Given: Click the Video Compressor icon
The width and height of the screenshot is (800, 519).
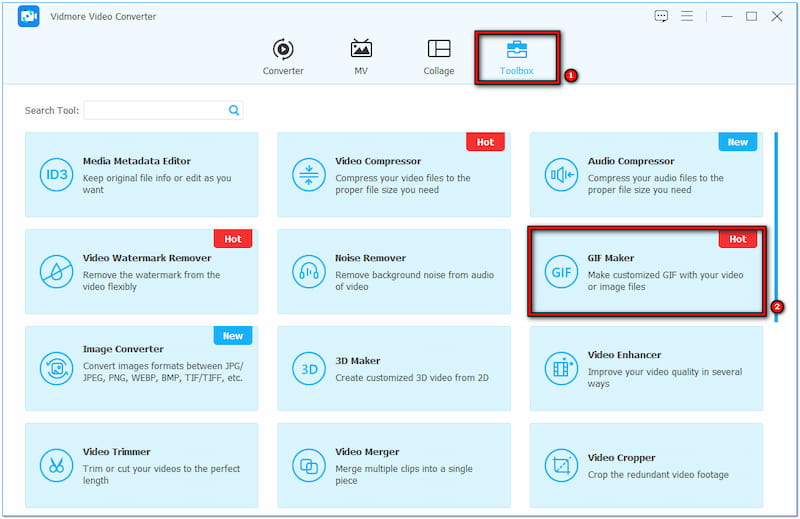Looking at the screenshot, I should pos(309,175).
